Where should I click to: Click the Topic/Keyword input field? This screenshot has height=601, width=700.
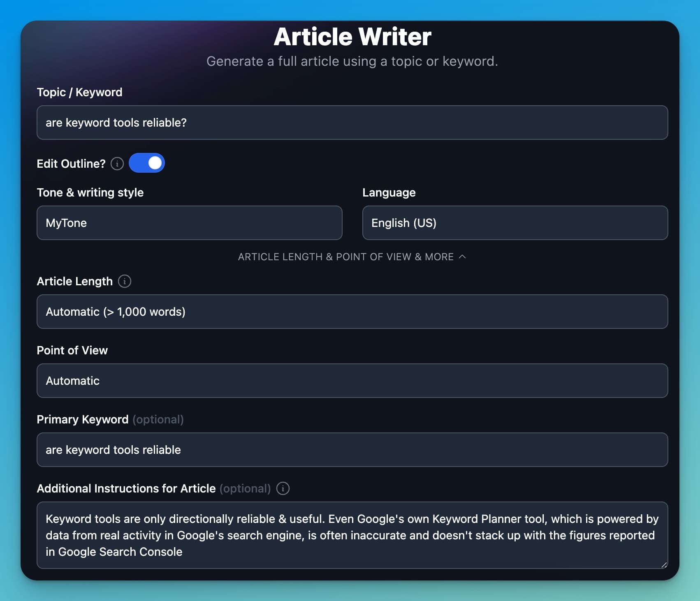tap(352, 123)
